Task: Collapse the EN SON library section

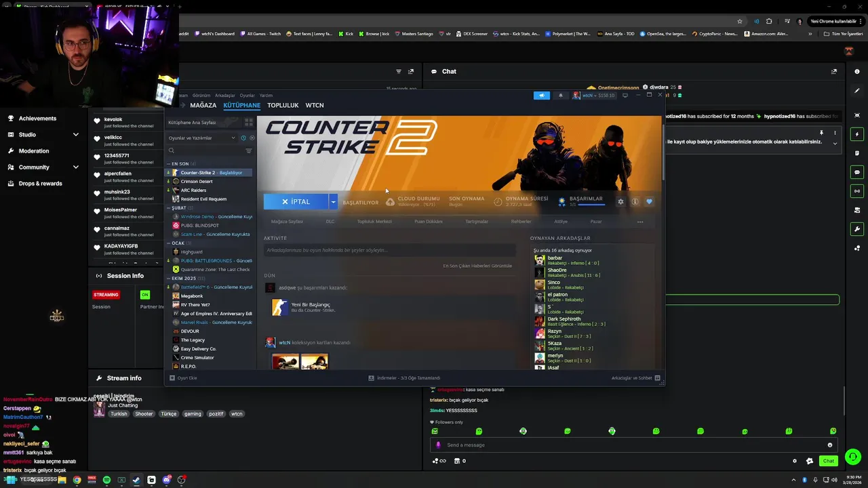Action: tap(169, 164)
